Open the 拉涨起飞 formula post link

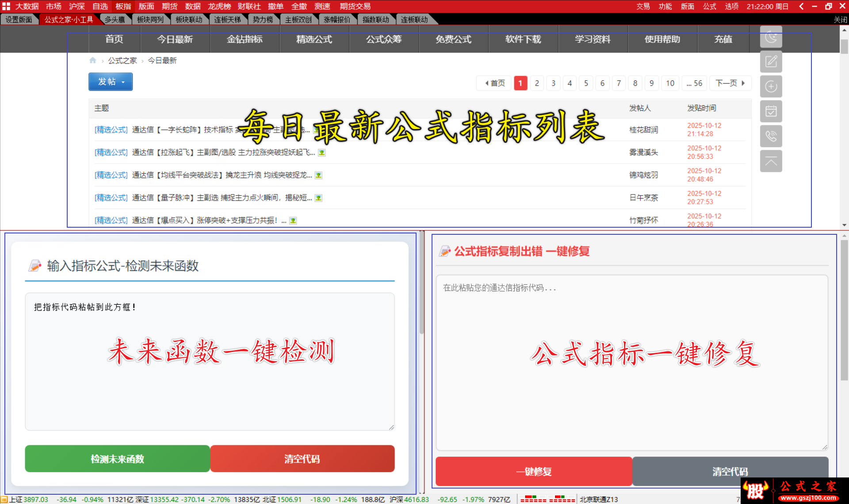coord(223,153)
